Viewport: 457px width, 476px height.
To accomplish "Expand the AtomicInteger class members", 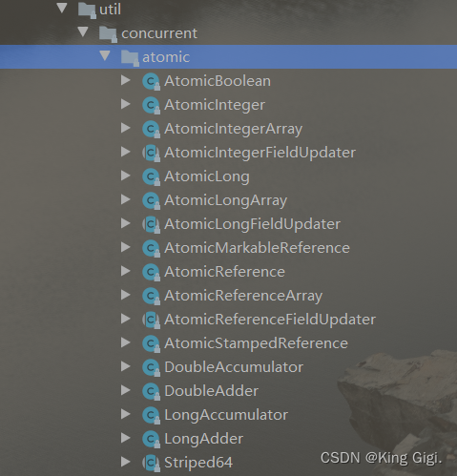I will click(126, 104).
